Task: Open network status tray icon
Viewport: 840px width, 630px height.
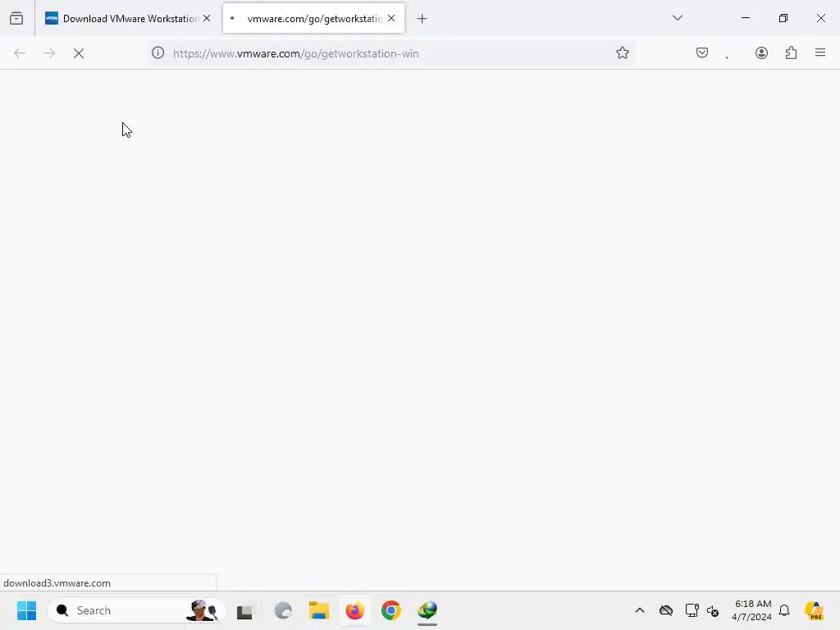Action: click(692, 610)
